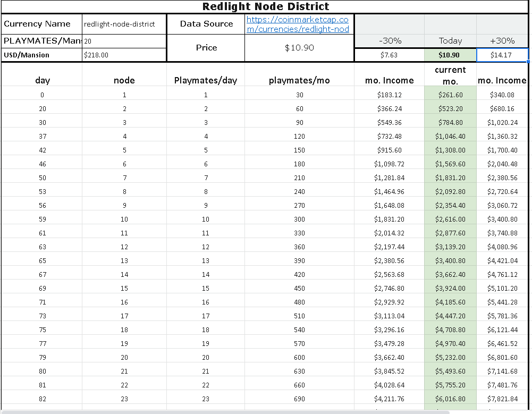Select the $7.63 cell under -30%

tap(389, 55)
